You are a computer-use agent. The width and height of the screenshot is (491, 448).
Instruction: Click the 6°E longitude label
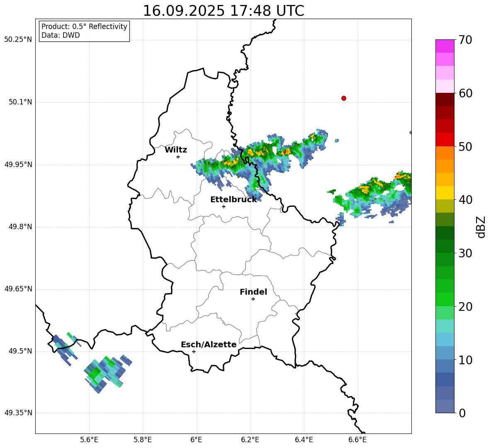point(196,440)
